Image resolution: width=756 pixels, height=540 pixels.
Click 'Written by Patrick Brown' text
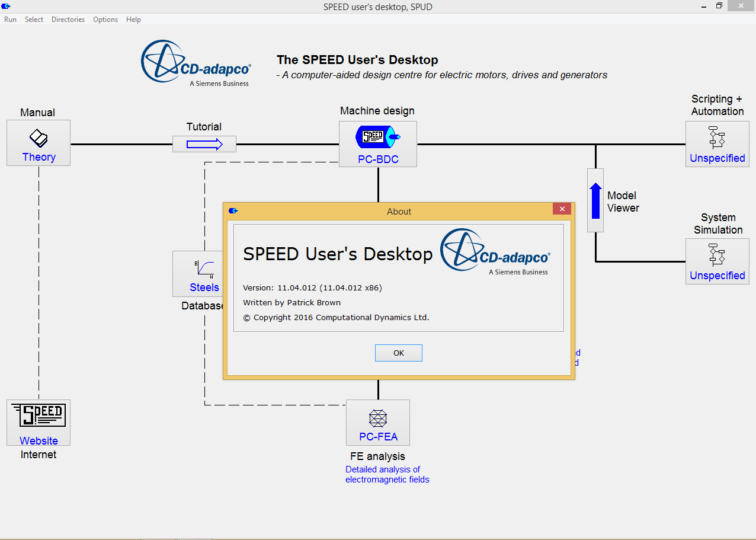(x=292, y=302)
